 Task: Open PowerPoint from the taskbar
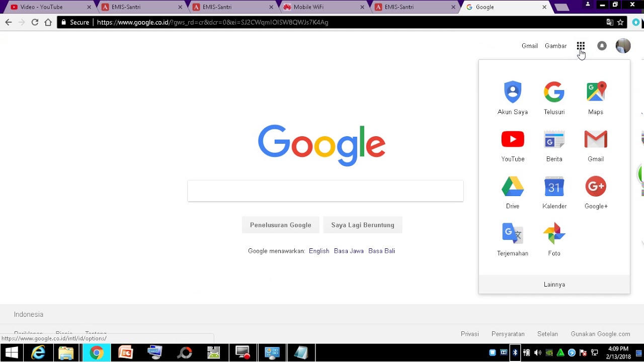point(125,353)
